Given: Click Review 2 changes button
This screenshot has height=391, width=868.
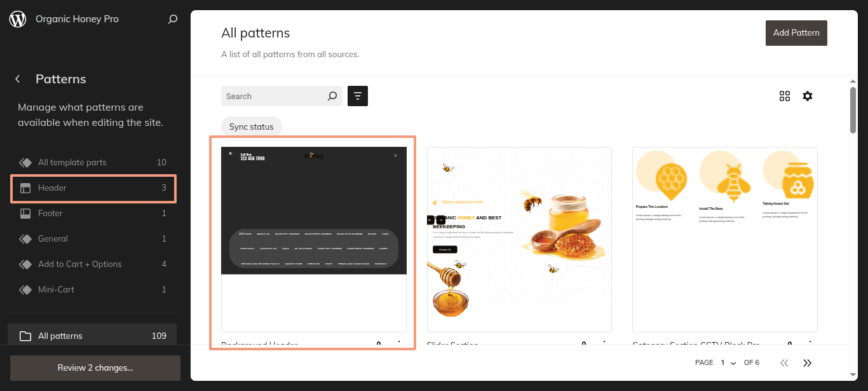Looking at the screenshot, I should coord(95,367).
